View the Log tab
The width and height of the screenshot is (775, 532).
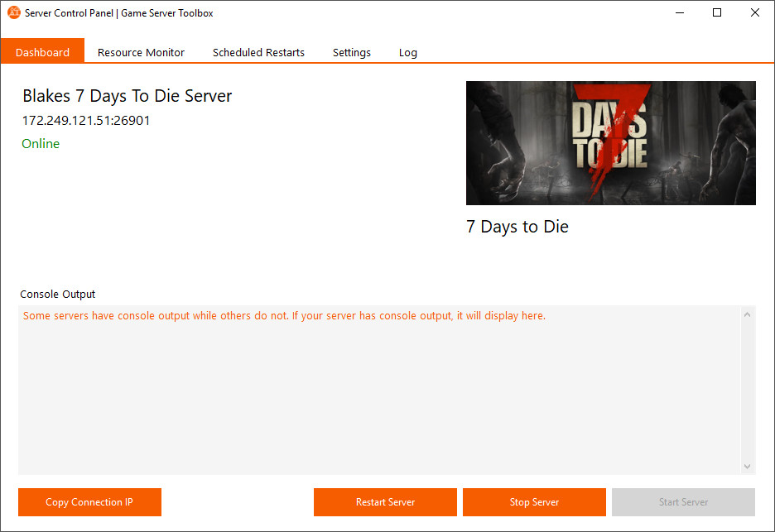[x=407, y=51]
